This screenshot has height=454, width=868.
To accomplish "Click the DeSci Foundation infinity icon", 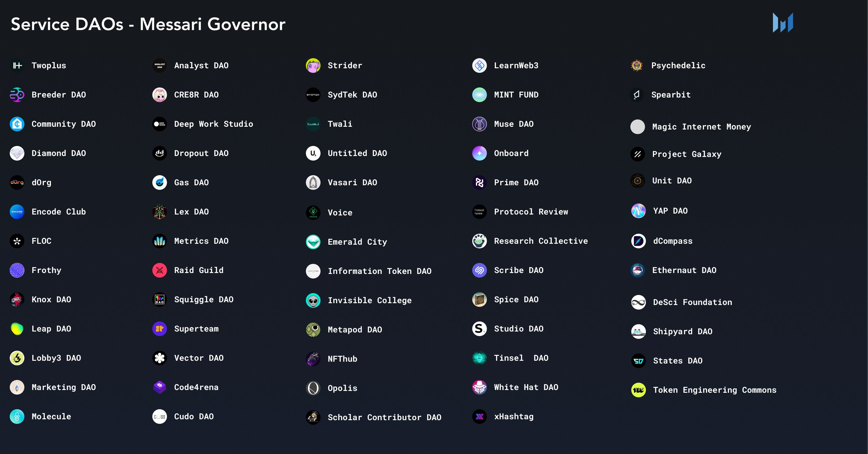I will (638, 302).
